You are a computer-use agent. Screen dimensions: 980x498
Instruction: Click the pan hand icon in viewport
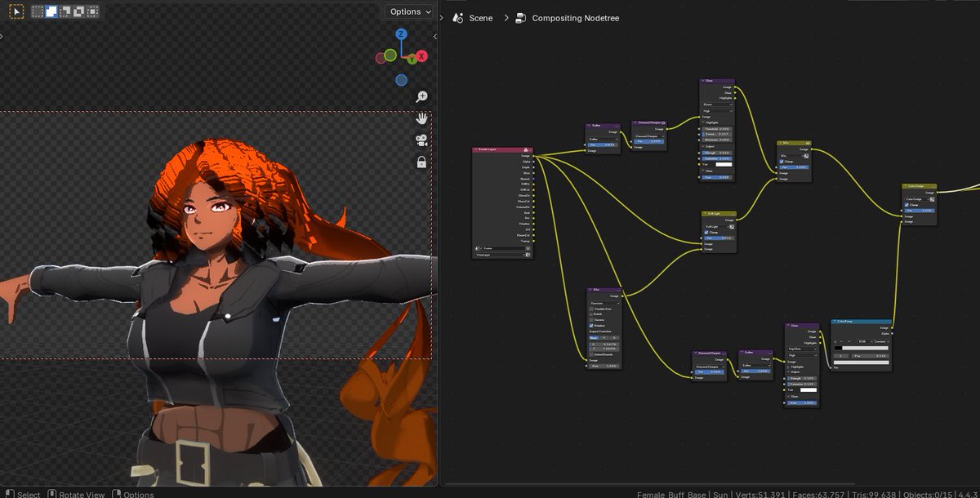(x=421, y=118)
